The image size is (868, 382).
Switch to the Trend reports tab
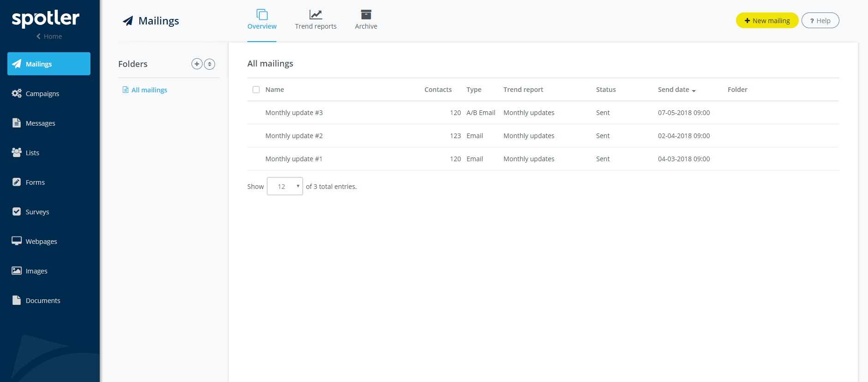(x=316, y=20)
